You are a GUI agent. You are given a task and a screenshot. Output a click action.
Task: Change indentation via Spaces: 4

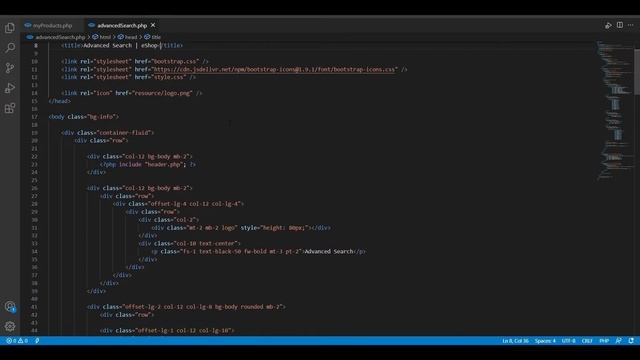click(x=545, y=341)
